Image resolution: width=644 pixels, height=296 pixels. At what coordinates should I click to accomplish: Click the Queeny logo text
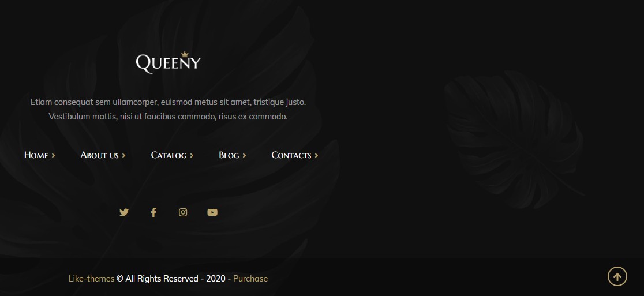[169, 63]
